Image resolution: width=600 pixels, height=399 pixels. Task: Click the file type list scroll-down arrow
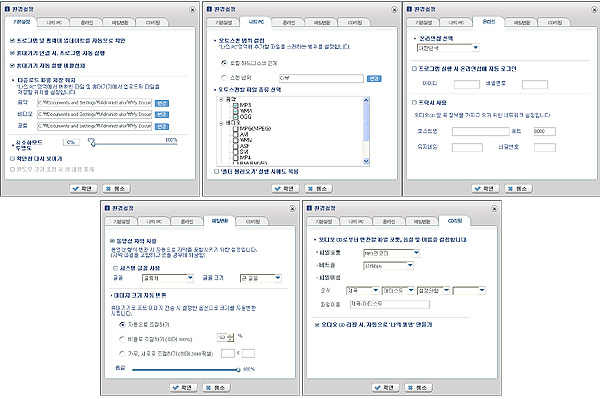[x=366, y=161]
